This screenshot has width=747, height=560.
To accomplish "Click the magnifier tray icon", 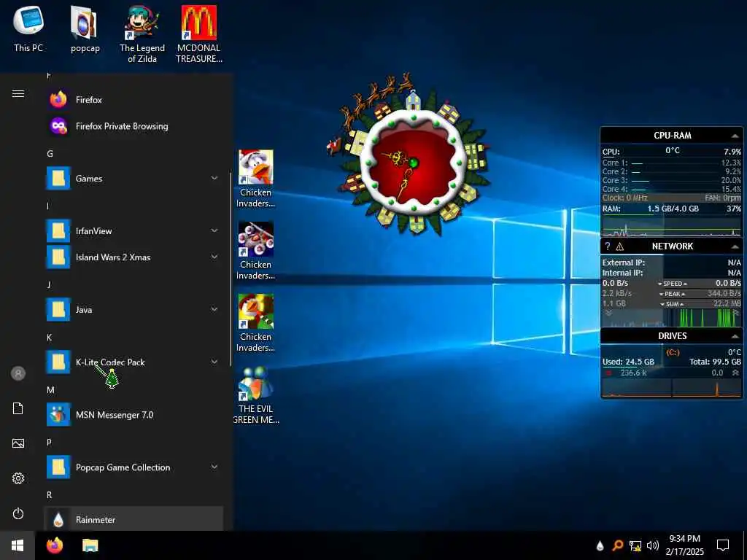I will pos(617,545).
